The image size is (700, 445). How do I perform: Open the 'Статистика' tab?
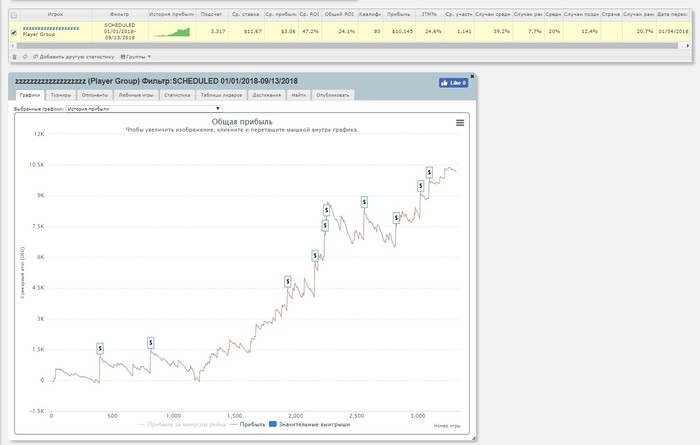177,95
